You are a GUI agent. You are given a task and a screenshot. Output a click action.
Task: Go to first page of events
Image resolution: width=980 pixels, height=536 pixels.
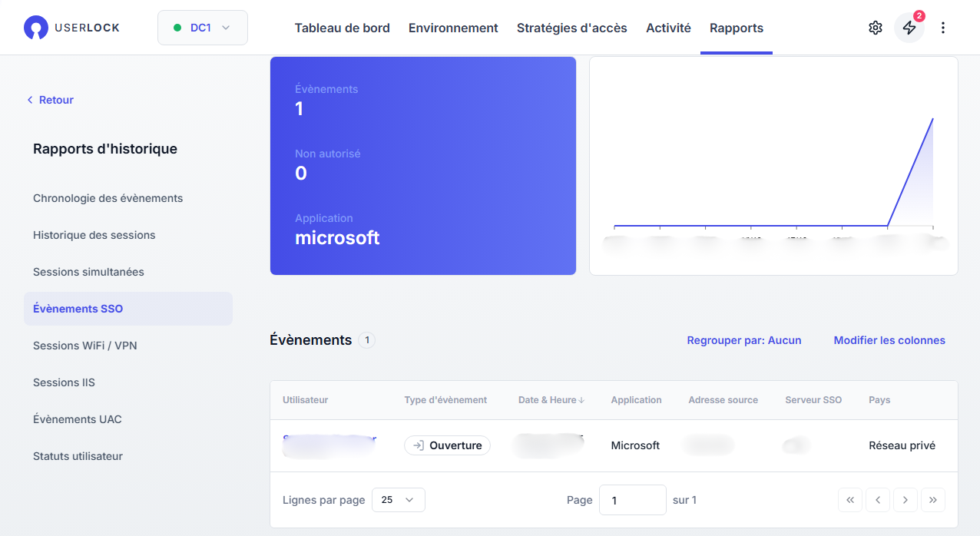[x=850, y=500]
